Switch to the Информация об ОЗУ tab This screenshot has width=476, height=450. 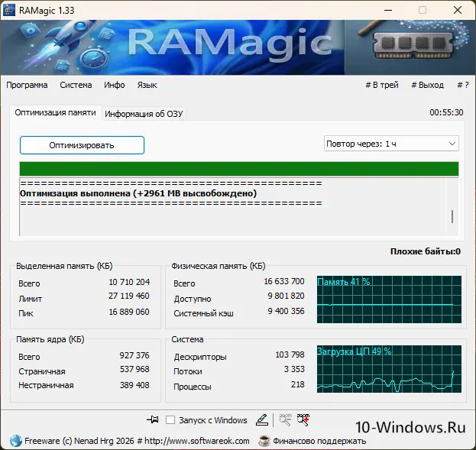coord(144,114)
